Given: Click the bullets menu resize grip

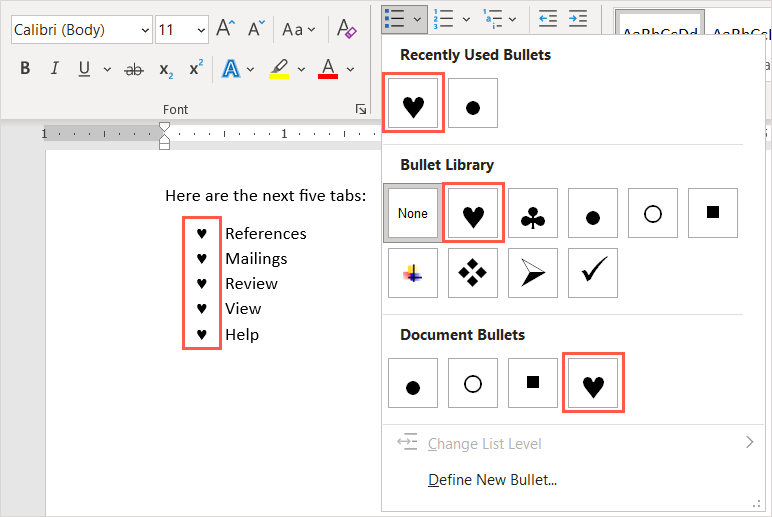Looking at the screenshot, I should 756,504.
